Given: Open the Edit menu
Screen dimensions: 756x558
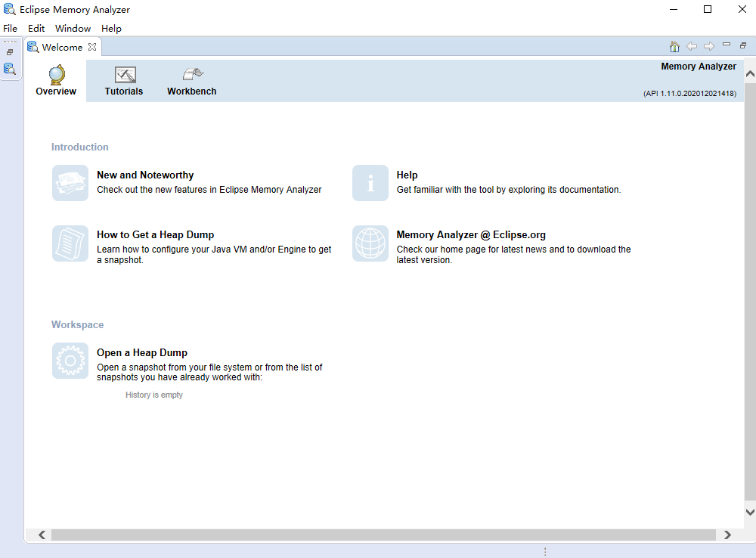Looking at the screenshot, I should 36,29.
